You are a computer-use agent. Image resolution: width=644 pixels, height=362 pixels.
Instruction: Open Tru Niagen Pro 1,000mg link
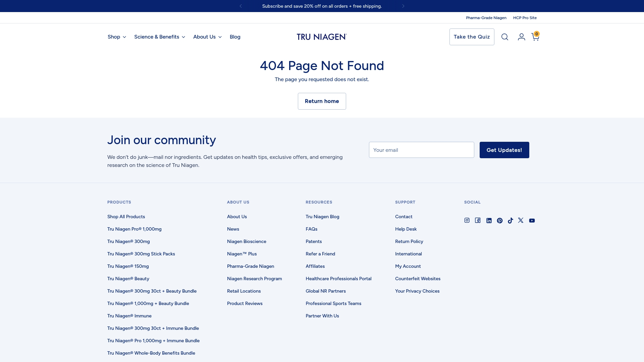(x=135, y=229)
